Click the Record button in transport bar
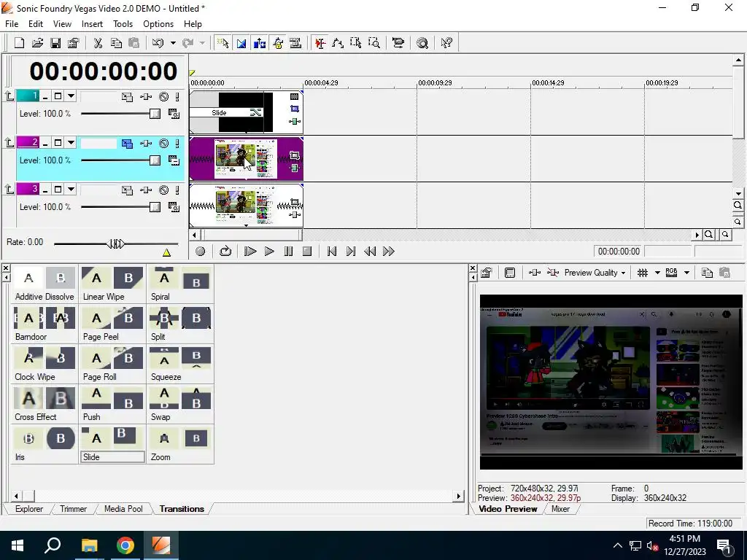The image size is (747, 560). coord(200,252)
